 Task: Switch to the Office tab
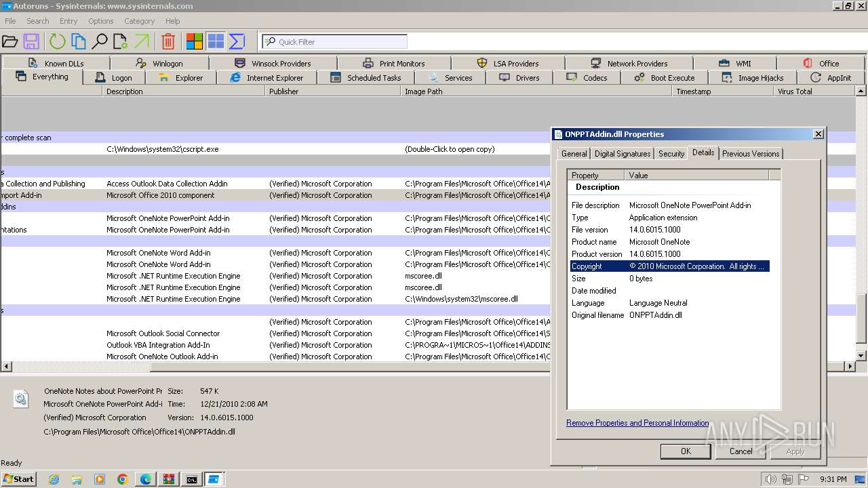tap(821, 63)
